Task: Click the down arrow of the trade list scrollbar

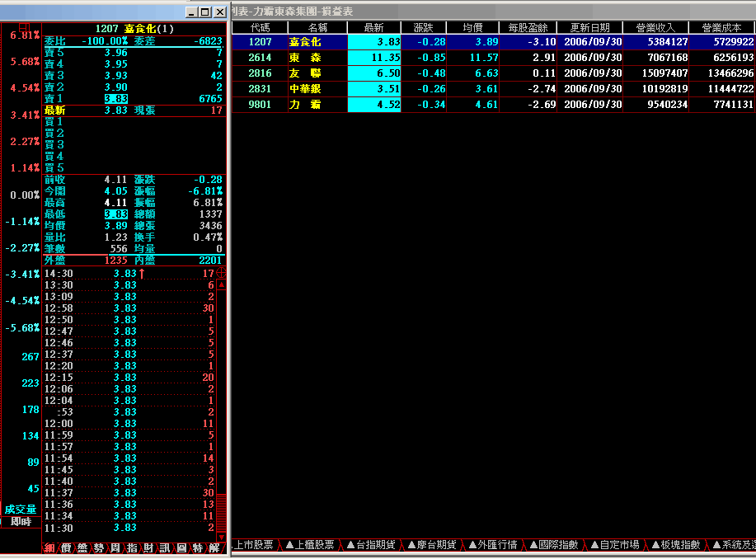Action: click(221, 537)
